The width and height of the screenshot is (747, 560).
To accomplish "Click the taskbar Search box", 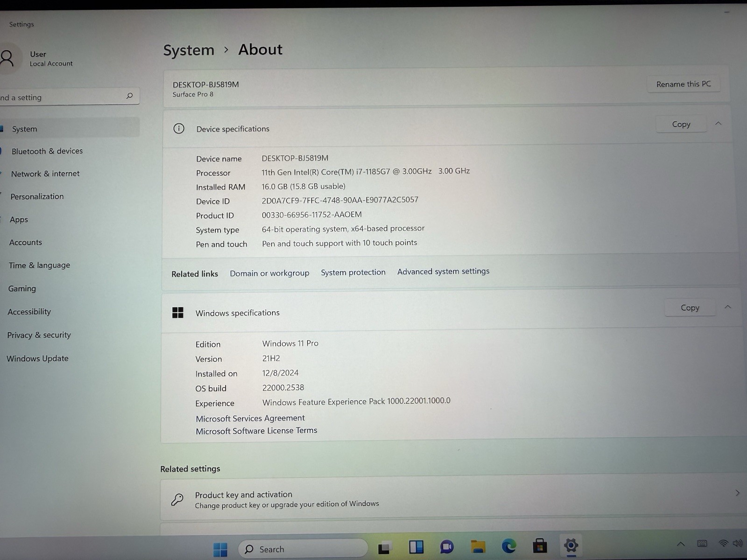I will coord(303,549).
